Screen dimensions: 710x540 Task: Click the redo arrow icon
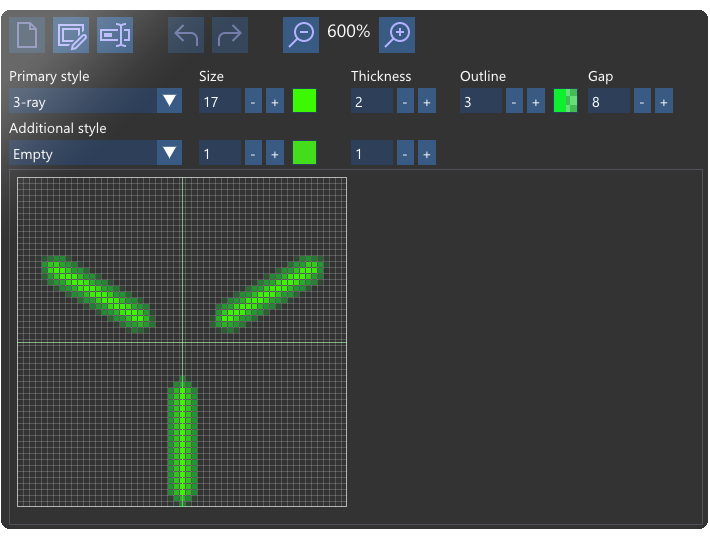(x=230, y=35)
